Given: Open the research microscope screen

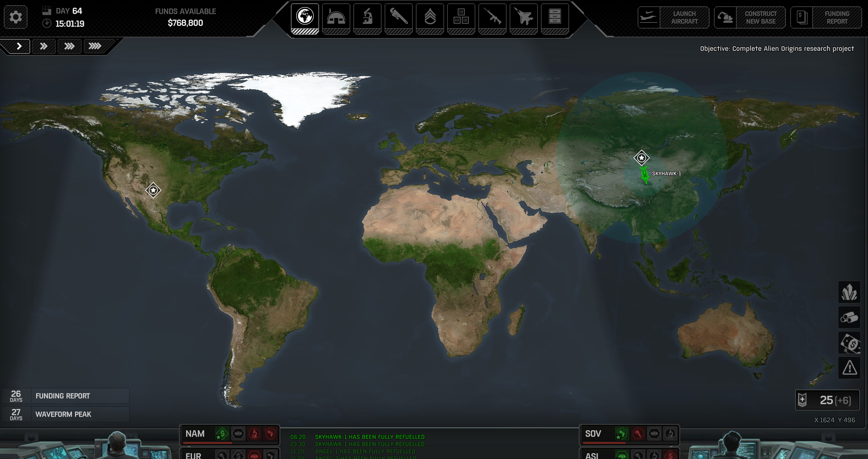Looking at the screenshot, I should click(x=367, y=17).
